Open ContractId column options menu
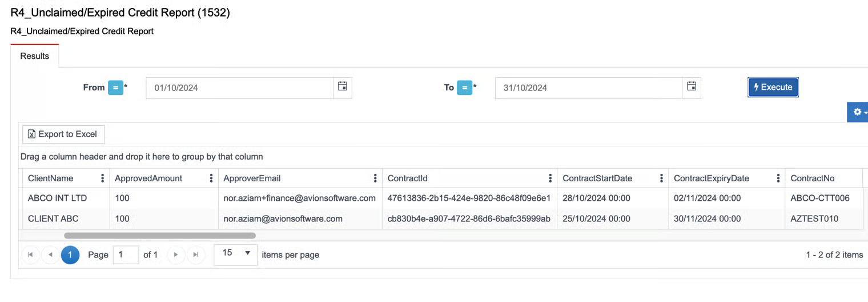The height and width of the screenshot is (302, 868). [550, 178]
